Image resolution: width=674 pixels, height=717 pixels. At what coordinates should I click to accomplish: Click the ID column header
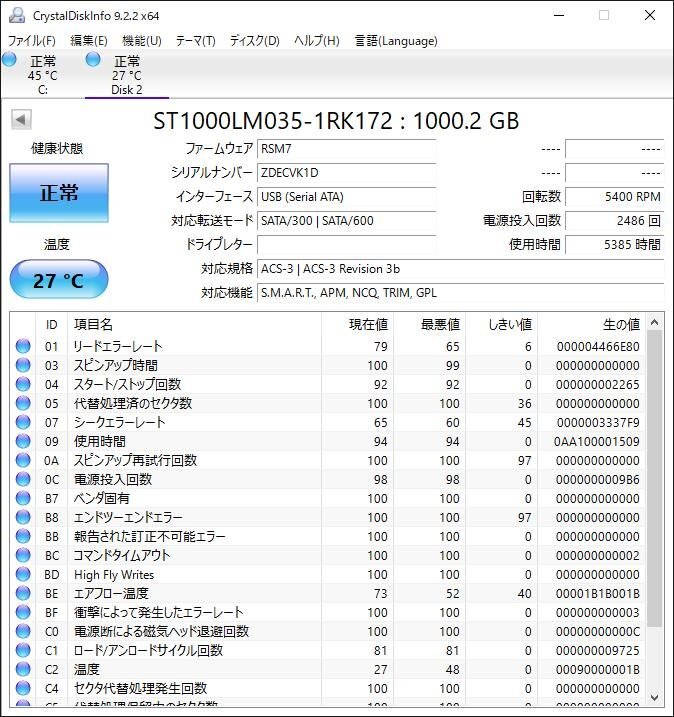(51, 325)
